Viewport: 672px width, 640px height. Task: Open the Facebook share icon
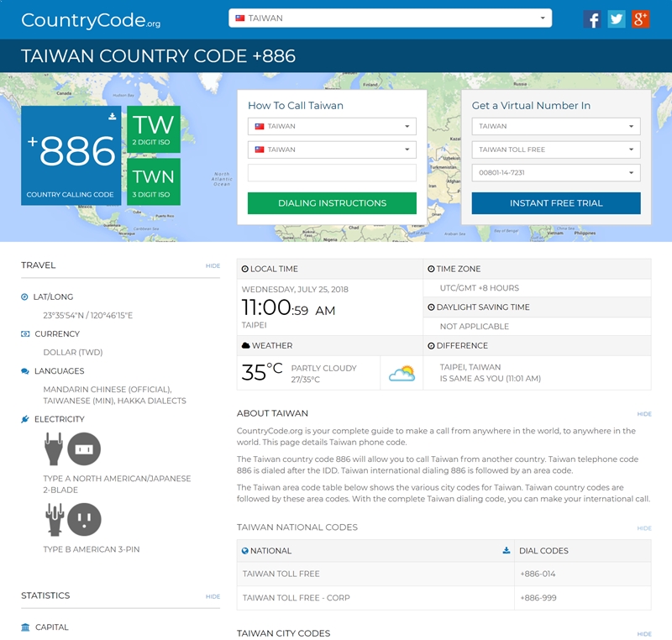[x=592, y=19]
